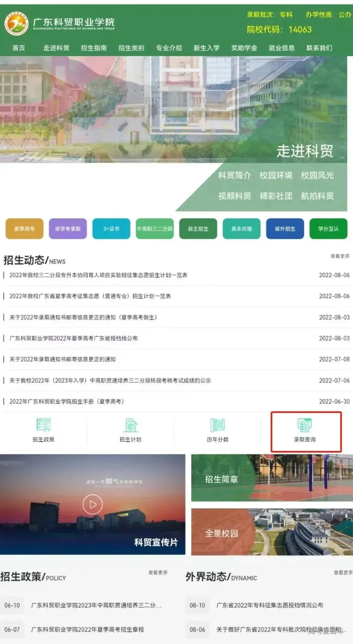Click 查看更多 beside 外界动态 heading
This screenshot has height=644, width=353.
point(343,572)
